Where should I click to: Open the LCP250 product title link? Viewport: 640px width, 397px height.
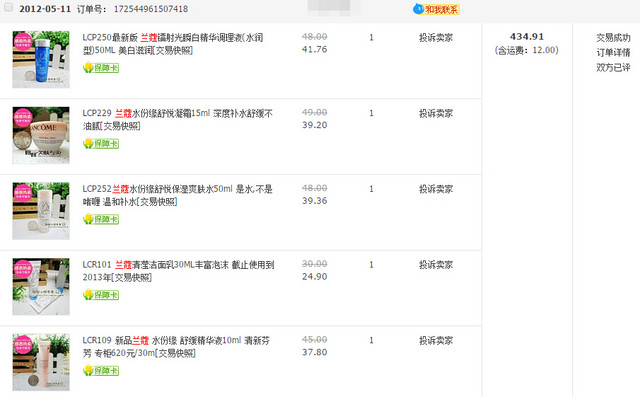tap(173, 44)
